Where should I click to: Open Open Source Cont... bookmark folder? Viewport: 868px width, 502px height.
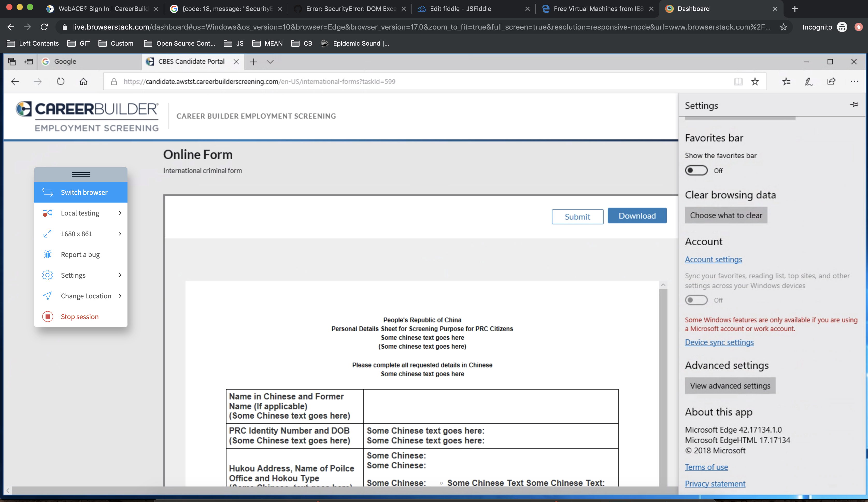pos(180,43)
